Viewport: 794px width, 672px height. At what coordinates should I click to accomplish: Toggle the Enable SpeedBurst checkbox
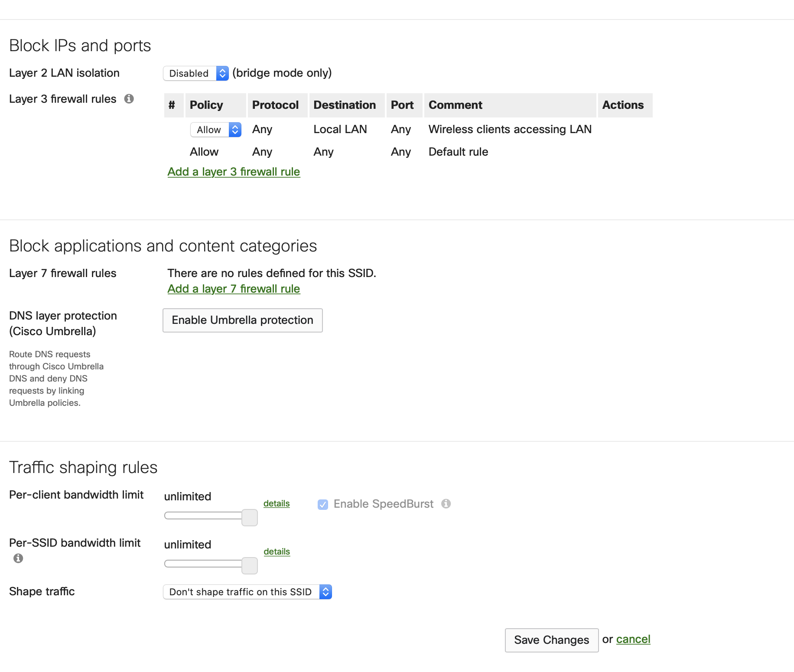click(x=322, y=504)
